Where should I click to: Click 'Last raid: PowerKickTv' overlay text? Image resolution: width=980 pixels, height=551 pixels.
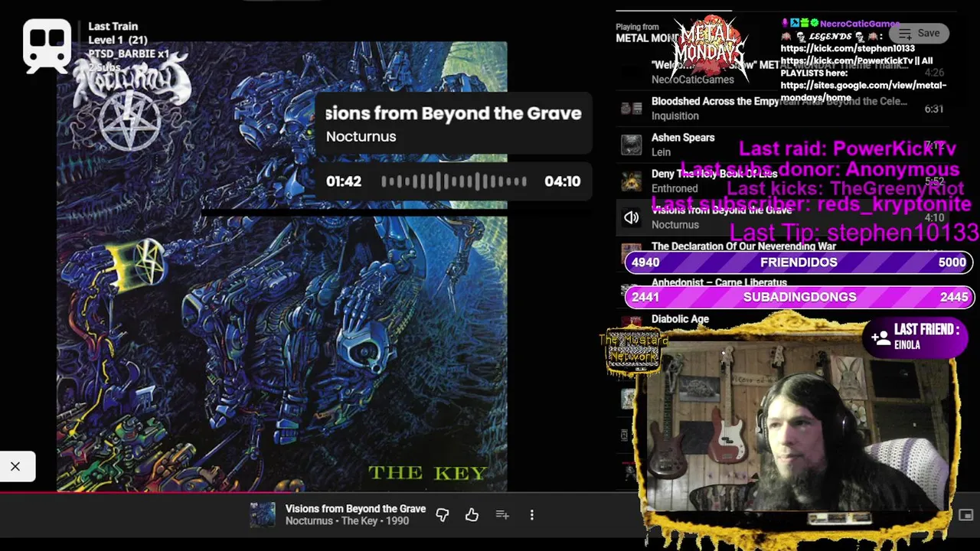pos(847,148)
